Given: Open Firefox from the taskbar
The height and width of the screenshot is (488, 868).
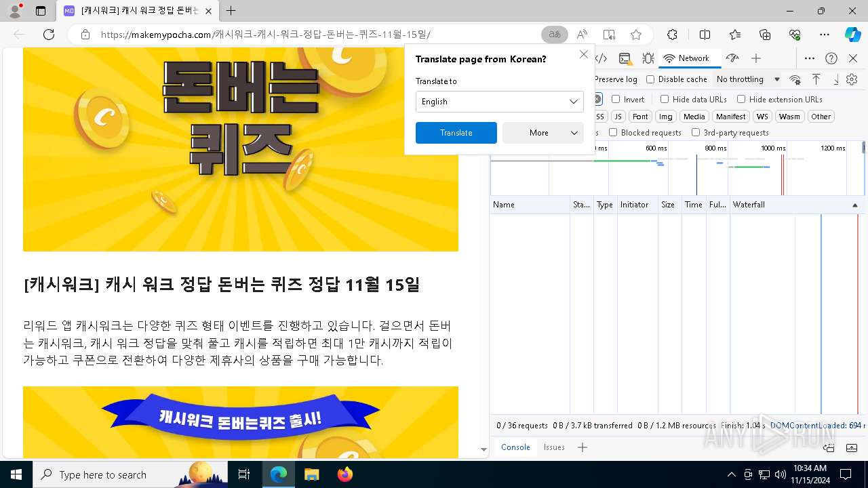Looking at the screenshot, I should click(344, 474).
